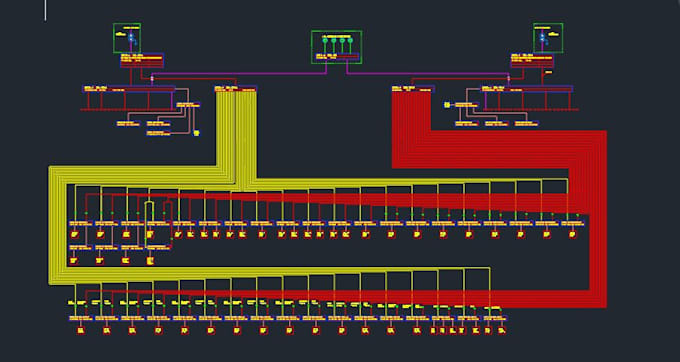Click the yellow square beside the right sub-panel
This screenshot has width=680, height=362.
click(447, 105)
